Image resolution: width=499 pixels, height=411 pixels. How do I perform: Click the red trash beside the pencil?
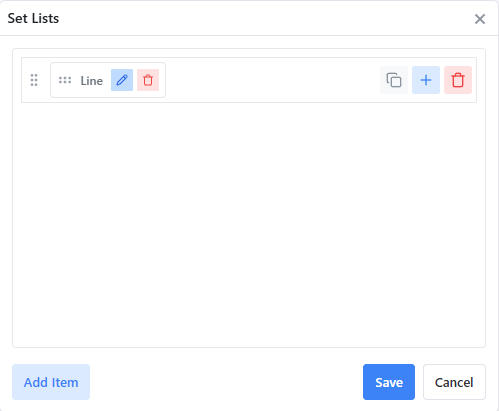[x=148, y=80]
